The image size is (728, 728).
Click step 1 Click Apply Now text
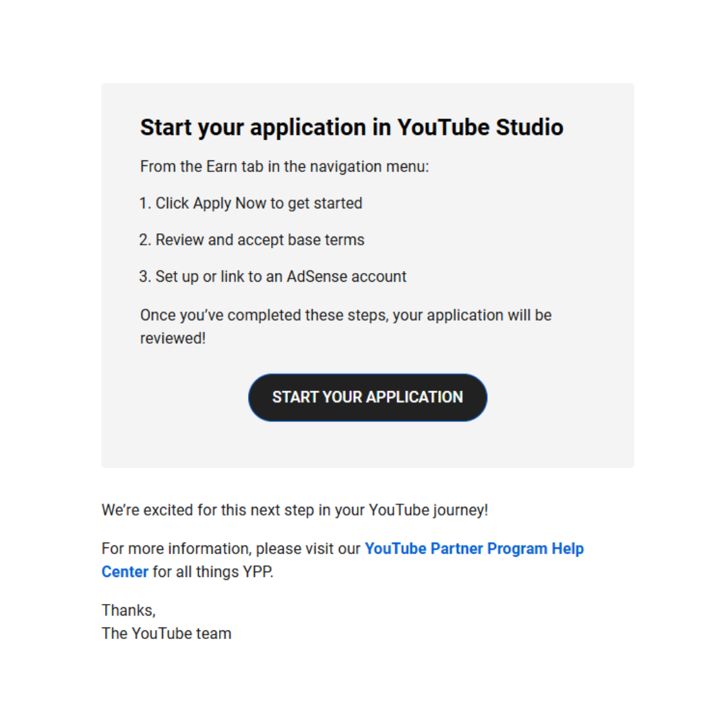coord(251,203)
